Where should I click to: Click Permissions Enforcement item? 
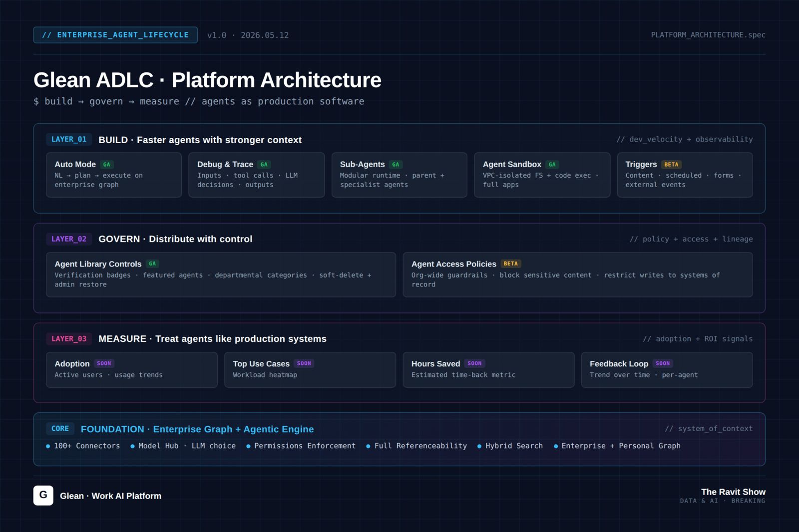[301, 446]
